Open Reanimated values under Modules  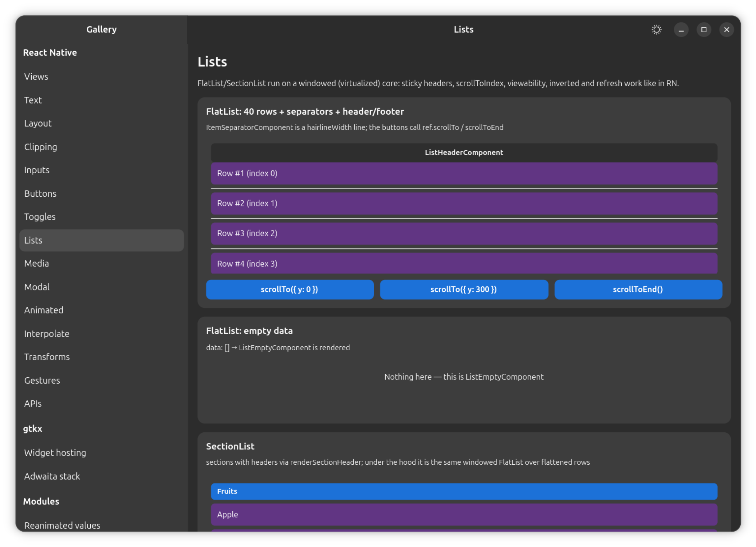coord(102,525)
